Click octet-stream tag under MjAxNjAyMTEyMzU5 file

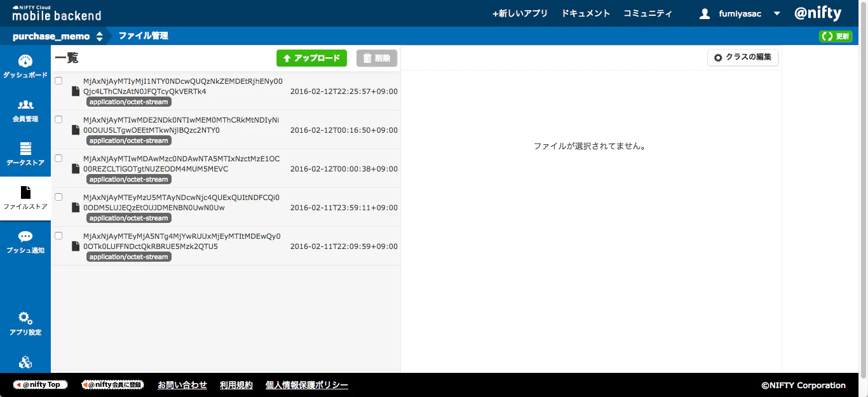129,219
